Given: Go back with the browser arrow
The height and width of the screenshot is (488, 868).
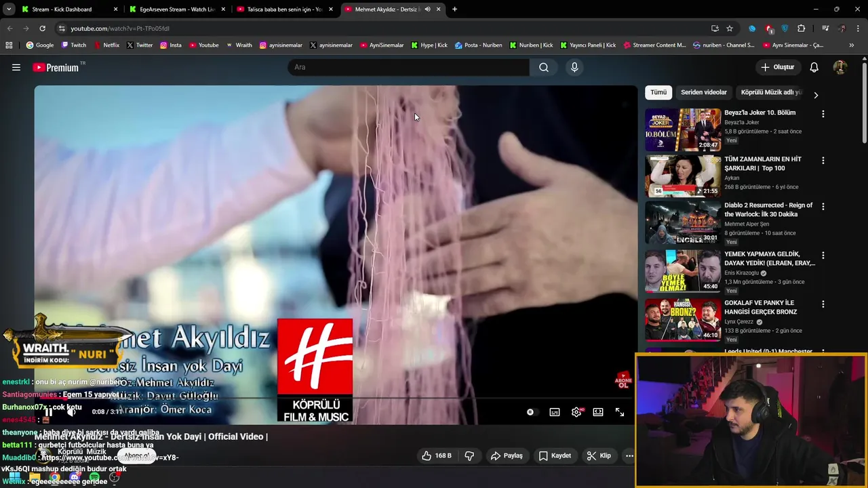Looking at the screenshot, I should (x=9, y=28).
